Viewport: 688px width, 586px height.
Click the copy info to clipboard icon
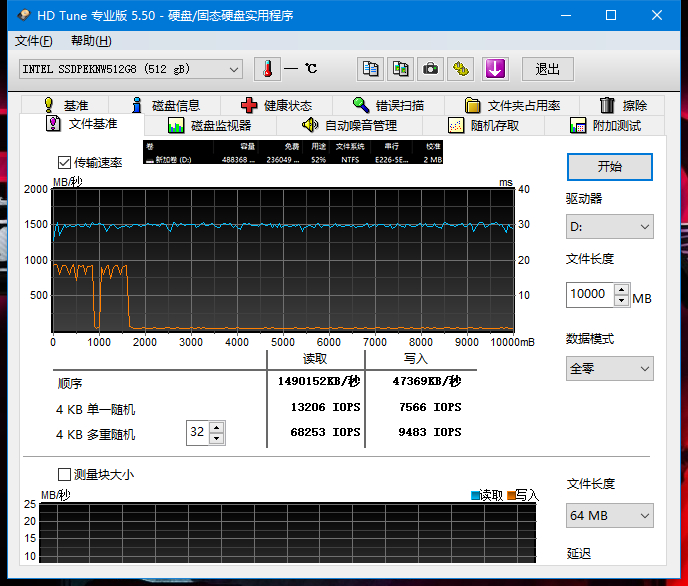click(371, 69)
